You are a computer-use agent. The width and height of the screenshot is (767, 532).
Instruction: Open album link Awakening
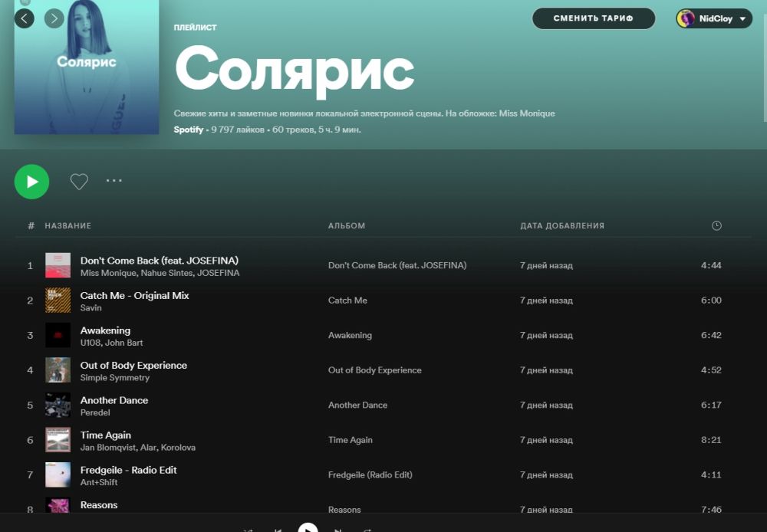(x=350, y=336)
